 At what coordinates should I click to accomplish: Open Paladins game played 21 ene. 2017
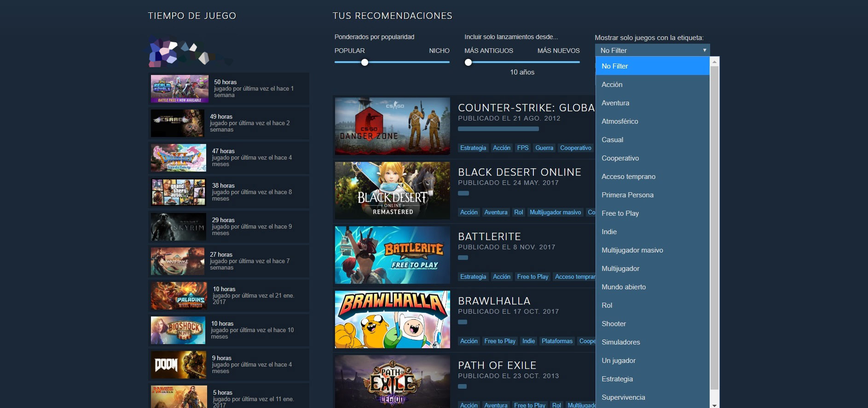click(179, 296)
